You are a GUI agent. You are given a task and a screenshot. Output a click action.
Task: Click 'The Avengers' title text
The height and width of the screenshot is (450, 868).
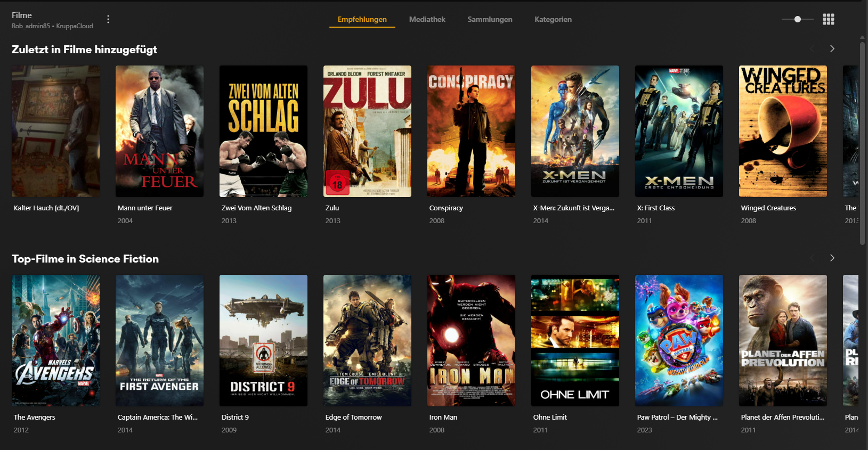35,418
